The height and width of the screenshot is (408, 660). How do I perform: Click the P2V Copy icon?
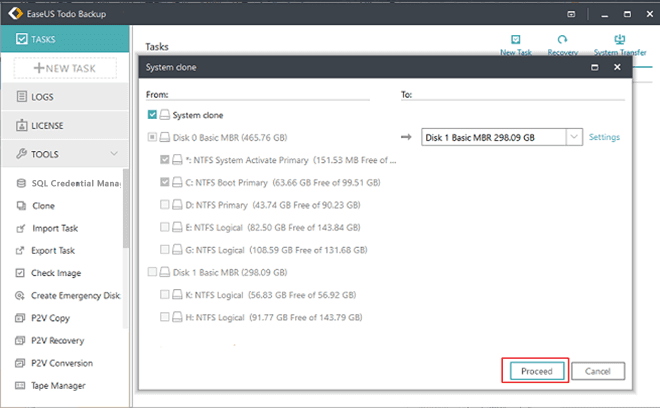pyautogui.click(x=20, y=318)
